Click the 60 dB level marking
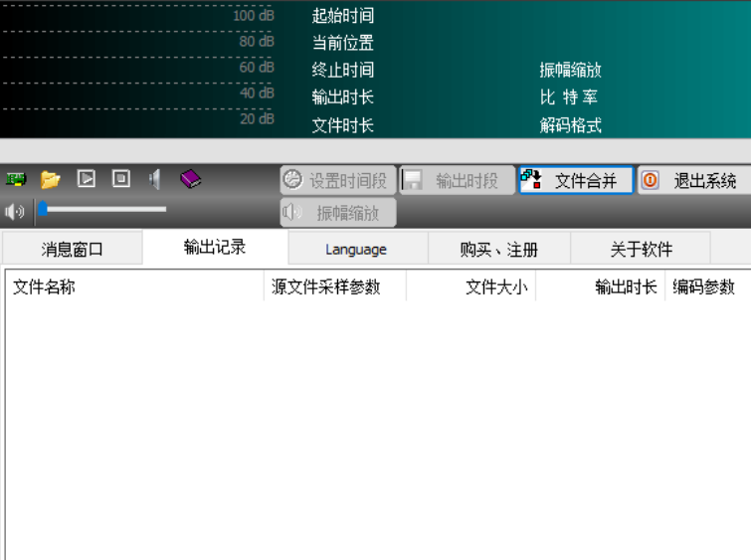Image resolution: width=751 pixels, height=560 pixels. 257,68
